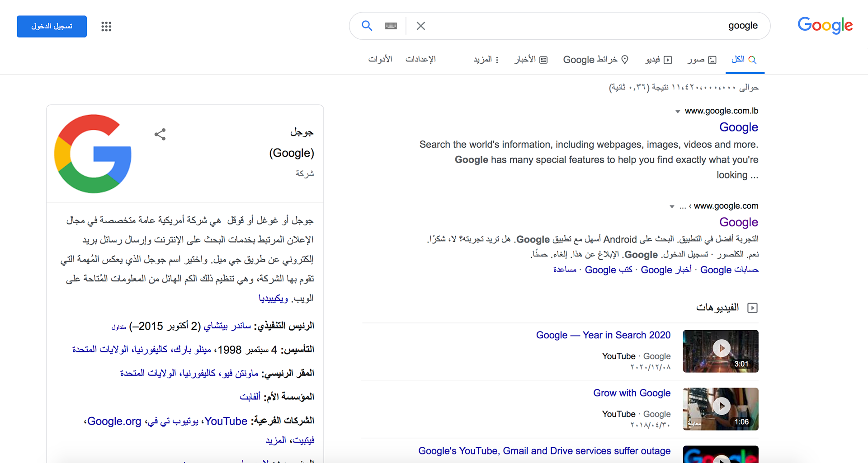Open الأدوات (Tools) menu
The height and width of the screenshot is (463, 868).
click(380, 59)
